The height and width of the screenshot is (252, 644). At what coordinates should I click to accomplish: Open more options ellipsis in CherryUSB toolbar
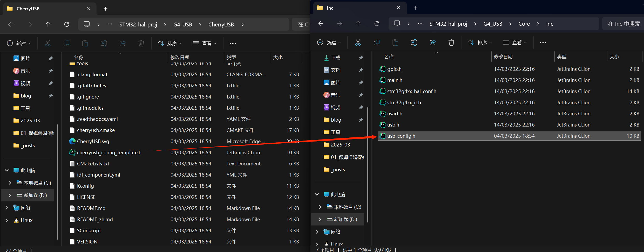(233, 44)
